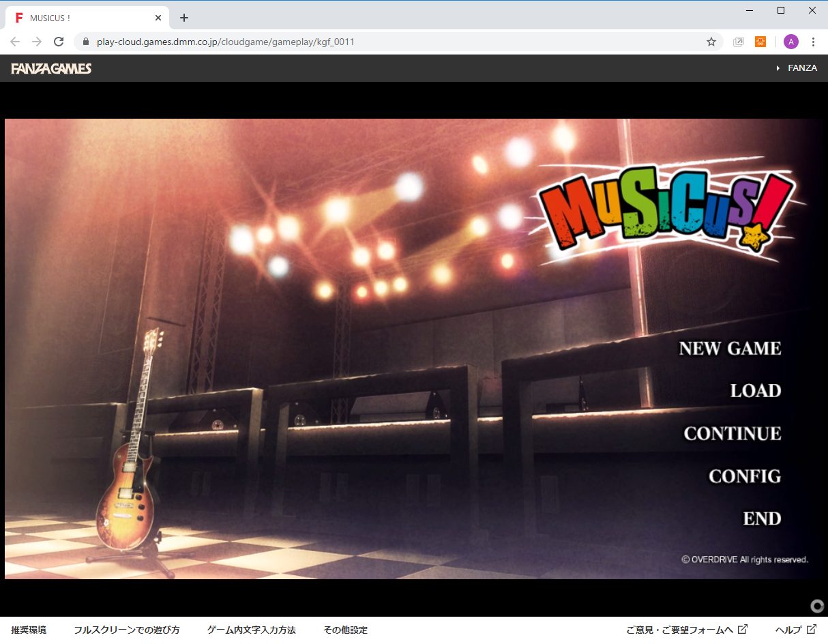This screenshot has height=644, width=828.
Task: Bookmark this page using the star icon
Action: 711,42
